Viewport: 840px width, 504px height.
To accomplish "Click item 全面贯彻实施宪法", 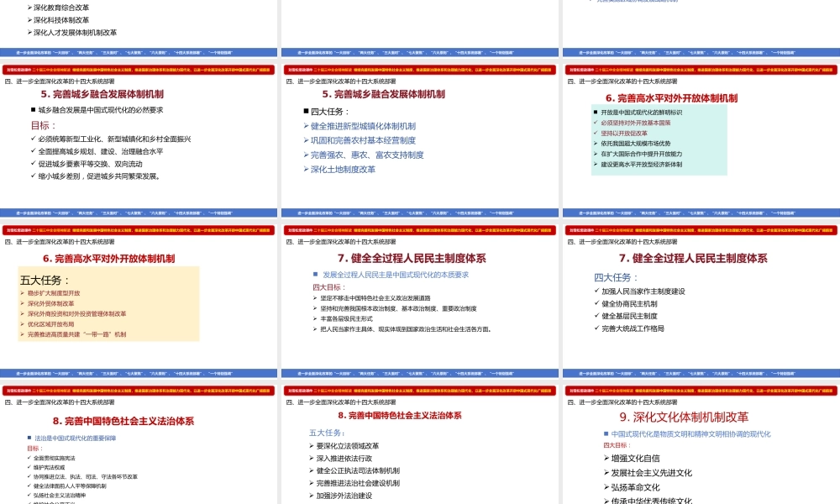I will pos(54,459).
